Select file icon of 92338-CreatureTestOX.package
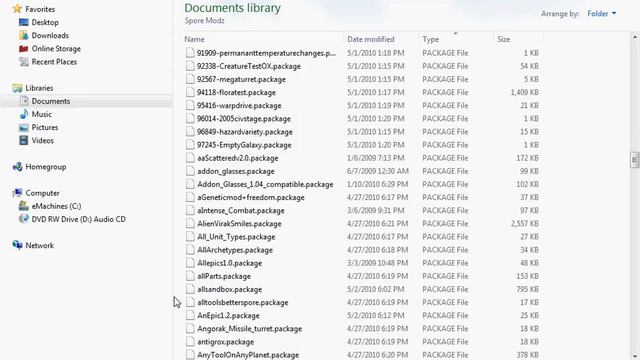The height and width of the screenshot is (360, 640). pyautogui.click(x=190, y=66)
